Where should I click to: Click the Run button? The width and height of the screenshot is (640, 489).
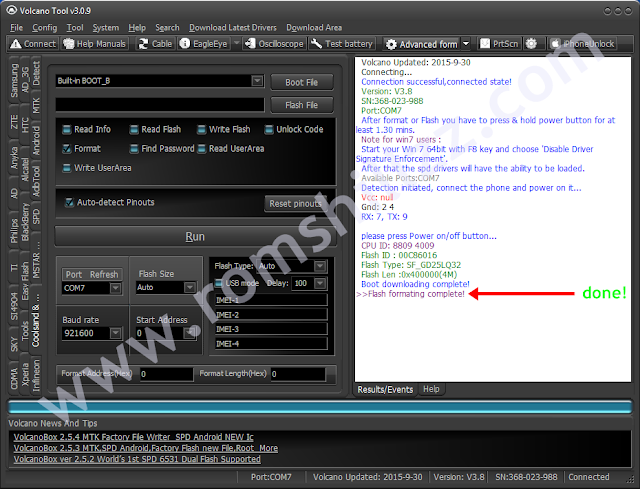[x=195, y=237]
